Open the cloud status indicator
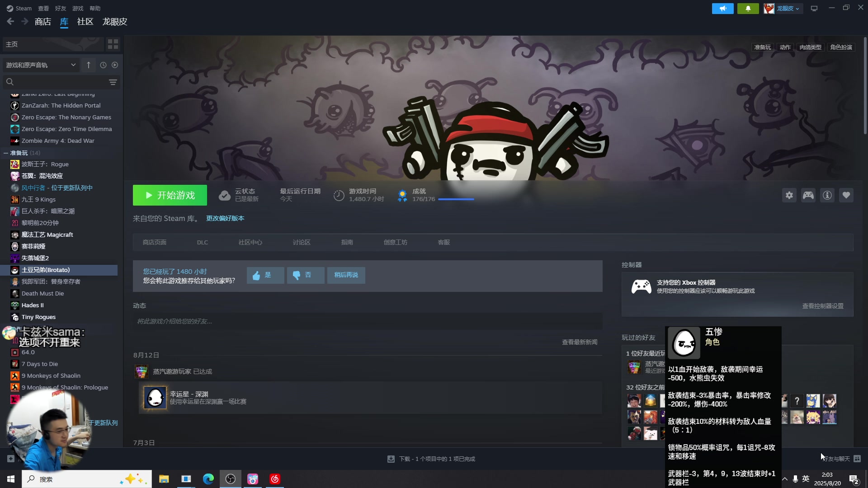 point(238,195)
